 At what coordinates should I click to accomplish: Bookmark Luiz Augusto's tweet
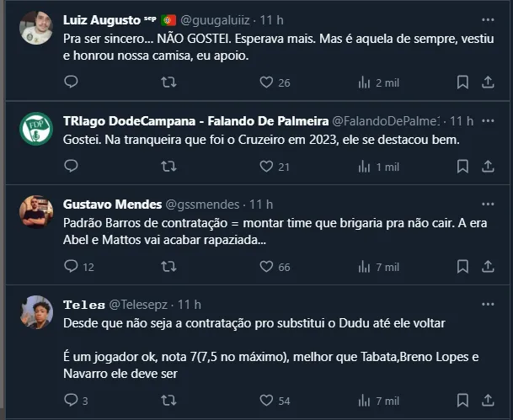462,82
